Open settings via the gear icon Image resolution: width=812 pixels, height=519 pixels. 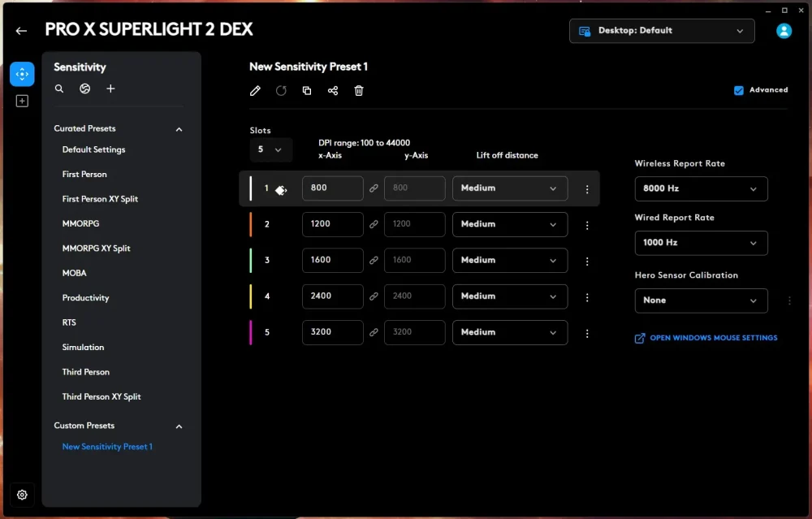click(x=22, y=495)
